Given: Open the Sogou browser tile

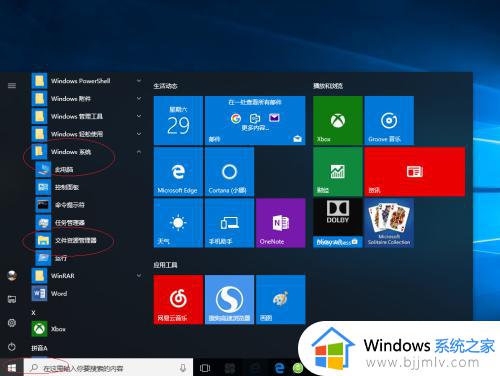Looking at the screenshot, I should point(229,299).
